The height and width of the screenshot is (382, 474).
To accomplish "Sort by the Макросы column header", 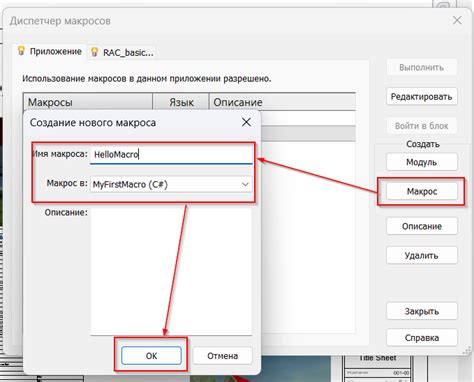I will (x=88, y=102).
